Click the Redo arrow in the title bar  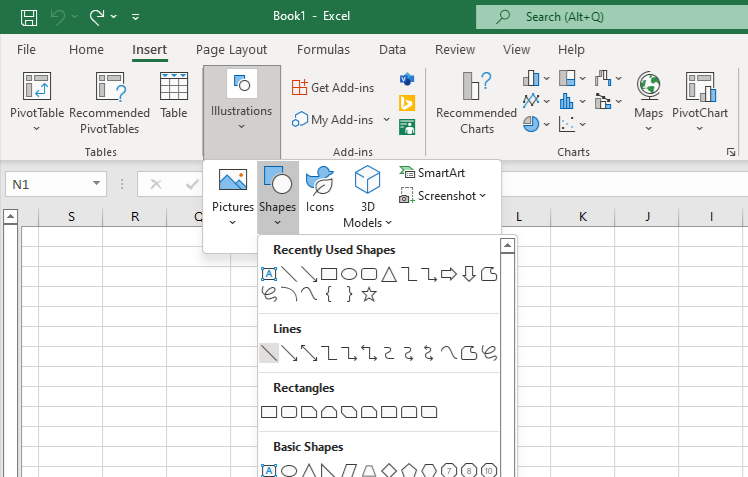point(97,17)
